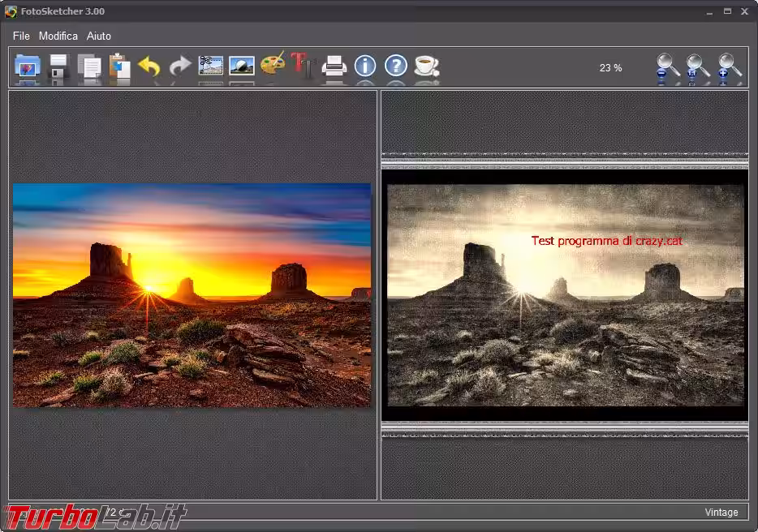Select the red Text tool icon

point(303,66)
